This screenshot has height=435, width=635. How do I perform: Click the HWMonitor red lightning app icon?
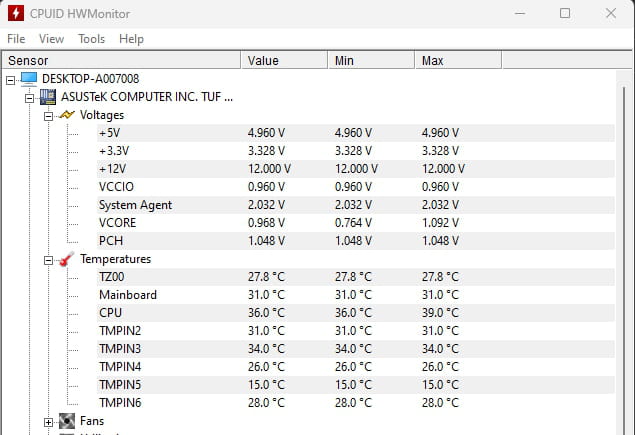[16, 13]
